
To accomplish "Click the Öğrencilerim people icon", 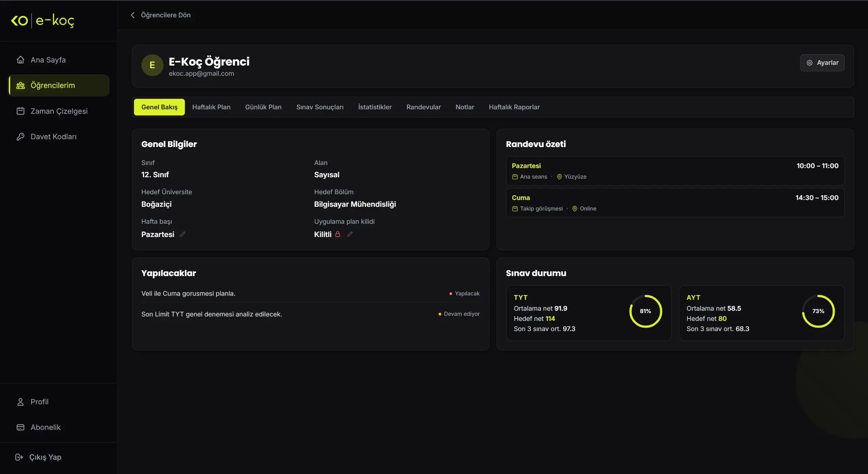I will coord(20,85).
